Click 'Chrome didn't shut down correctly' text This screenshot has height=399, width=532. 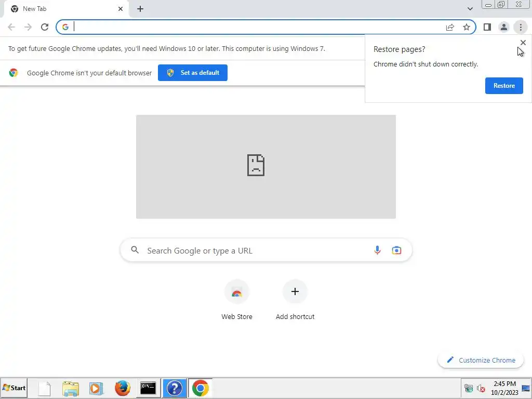point(425,64)
